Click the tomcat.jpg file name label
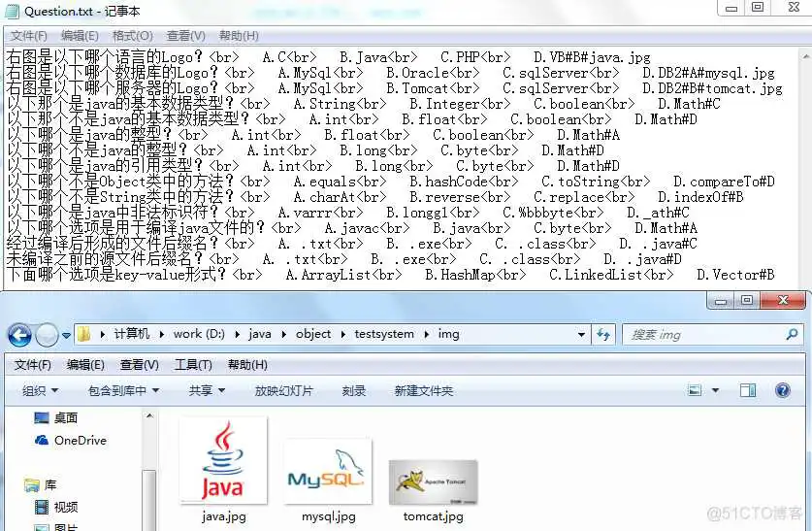The width and height of the screenshot is (812, 531). (x=433, y=516)
